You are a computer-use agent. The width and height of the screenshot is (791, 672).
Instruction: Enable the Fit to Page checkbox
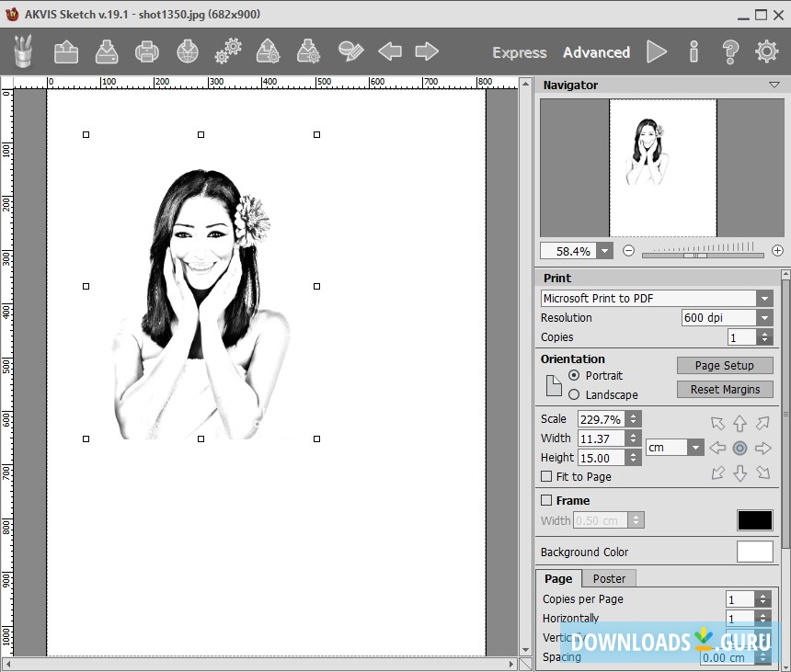547,476
